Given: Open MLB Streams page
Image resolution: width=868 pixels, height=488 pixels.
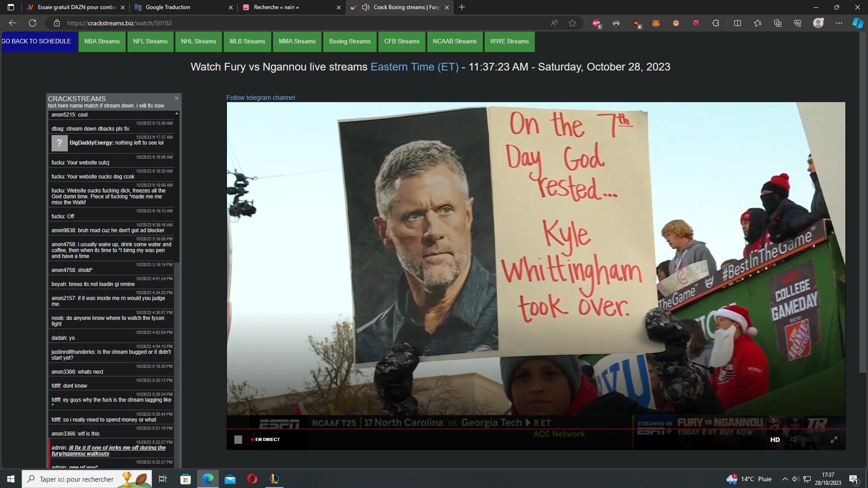Looking at the screenshot, I should coord(247,41).
